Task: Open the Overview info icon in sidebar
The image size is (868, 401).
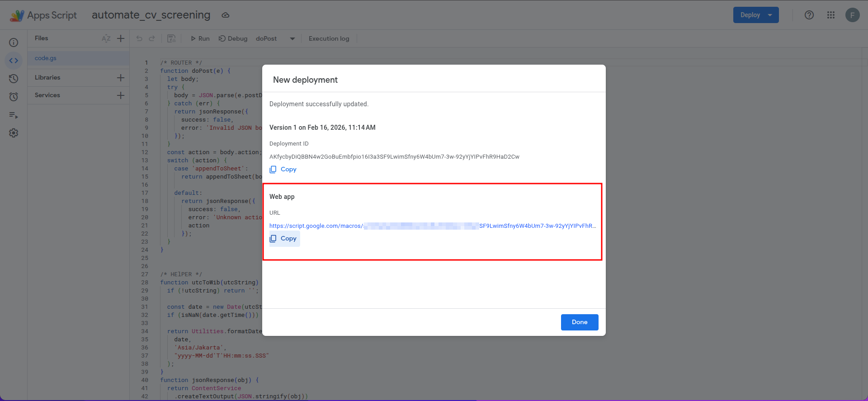Action: (x=14, y=42)
